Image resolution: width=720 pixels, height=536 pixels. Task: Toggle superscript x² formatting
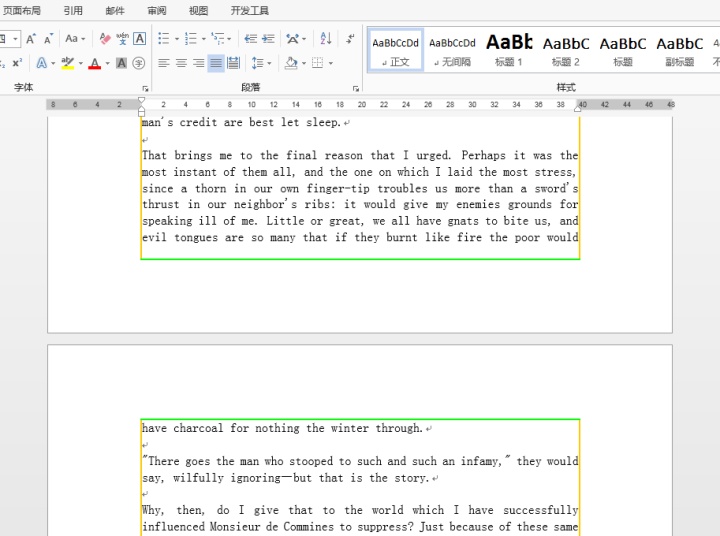coord(17,63)
